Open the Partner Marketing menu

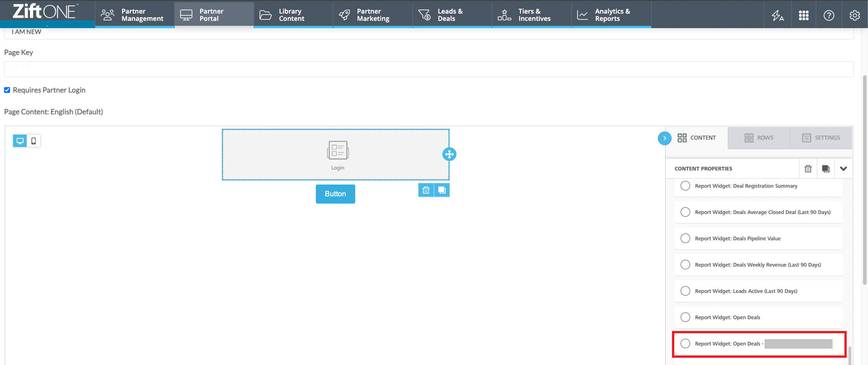click(373, 15)
